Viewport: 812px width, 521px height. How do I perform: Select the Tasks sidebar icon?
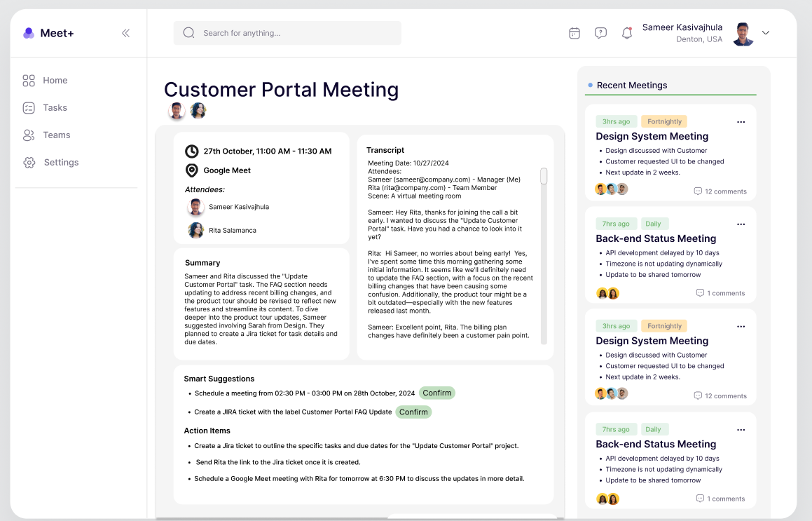click(x=29, y=107)
